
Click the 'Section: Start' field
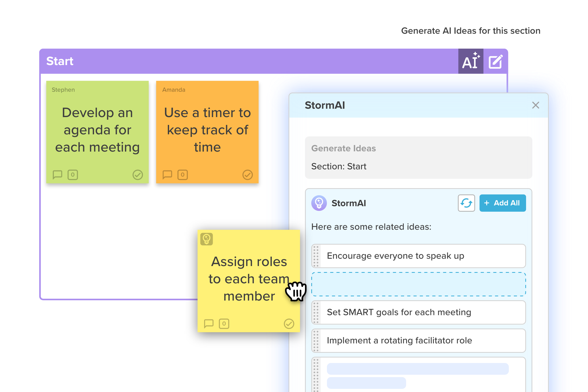pos(339,166)
